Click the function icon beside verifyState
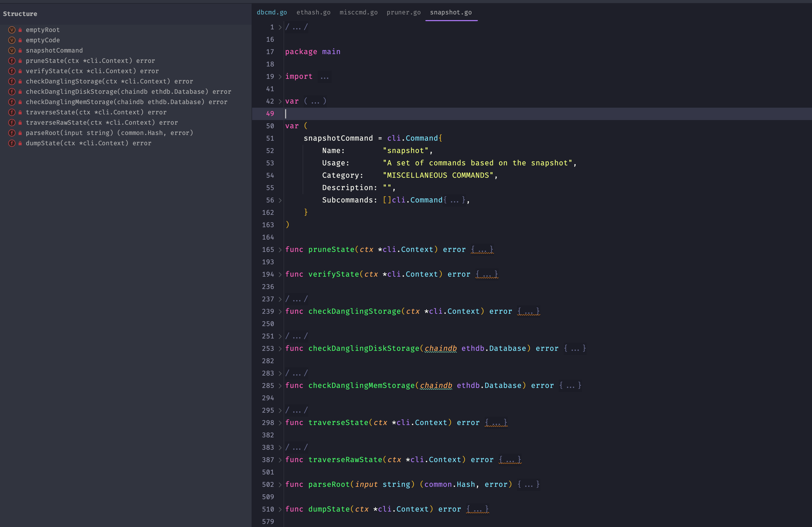The height and width of the screenshot is (527, 812). point(12,71)
